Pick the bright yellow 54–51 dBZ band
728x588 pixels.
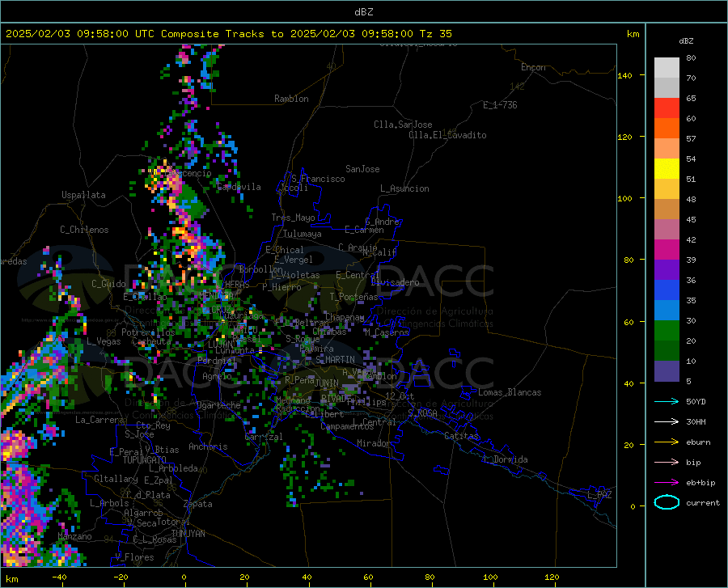coord(667,169)
